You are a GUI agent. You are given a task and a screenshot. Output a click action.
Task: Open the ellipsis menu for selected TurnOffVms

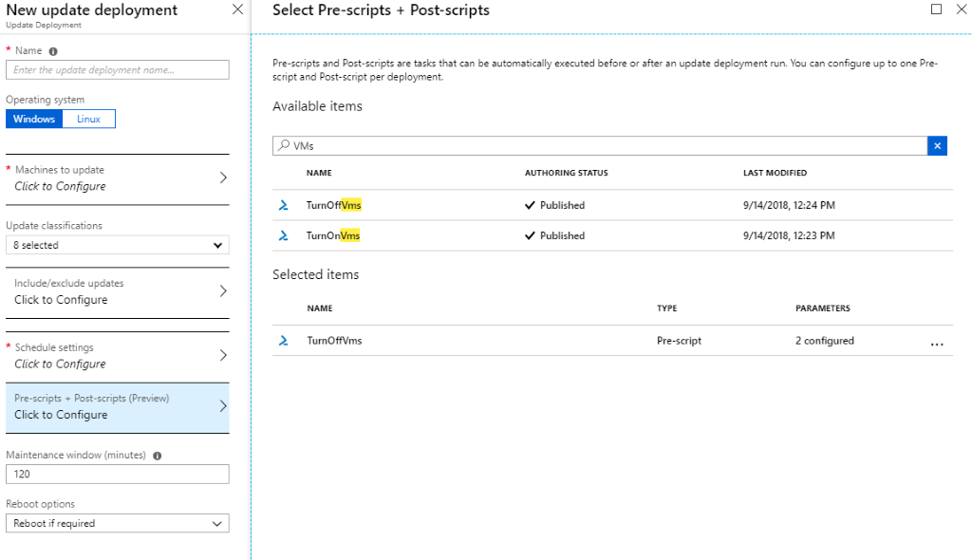pyautogui.click(x=937, y=344)
